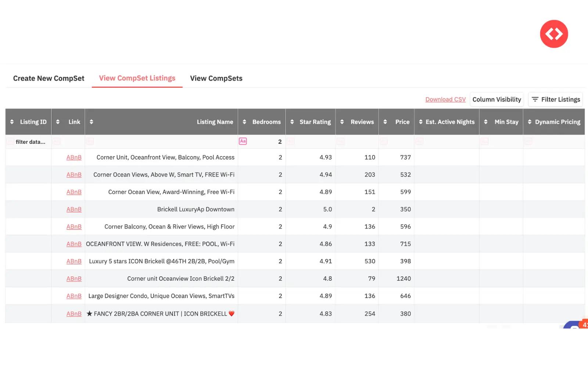Open ABnB link for Corner unit Oceanview Icon

coord(74,278)
